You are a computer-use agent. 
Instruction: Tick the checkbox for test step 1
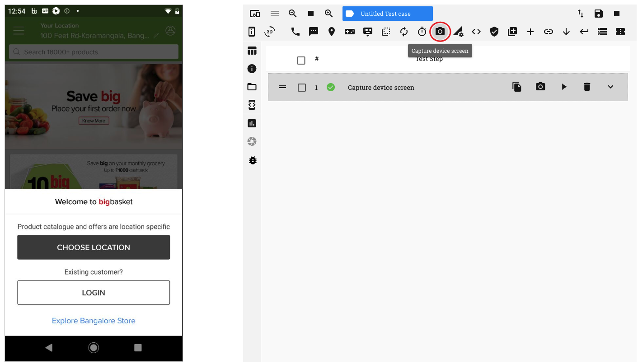tap(302, 88)
